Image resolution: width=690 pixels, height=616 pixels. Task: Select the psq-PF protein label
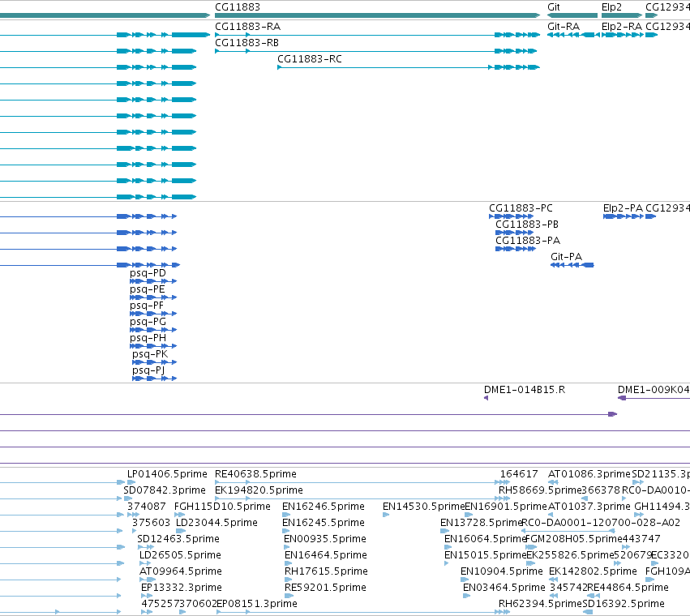click(147, 306)
